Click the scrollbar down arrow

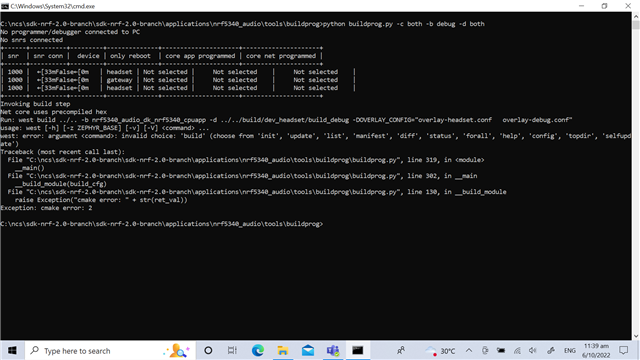pyautogui.click(x=636, y=336)
